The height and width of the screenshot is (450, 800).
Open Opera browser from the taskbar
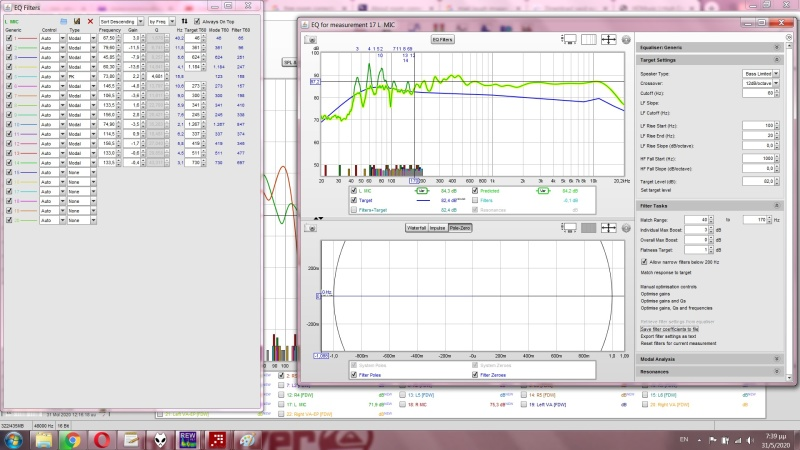(x=102, y=440)
